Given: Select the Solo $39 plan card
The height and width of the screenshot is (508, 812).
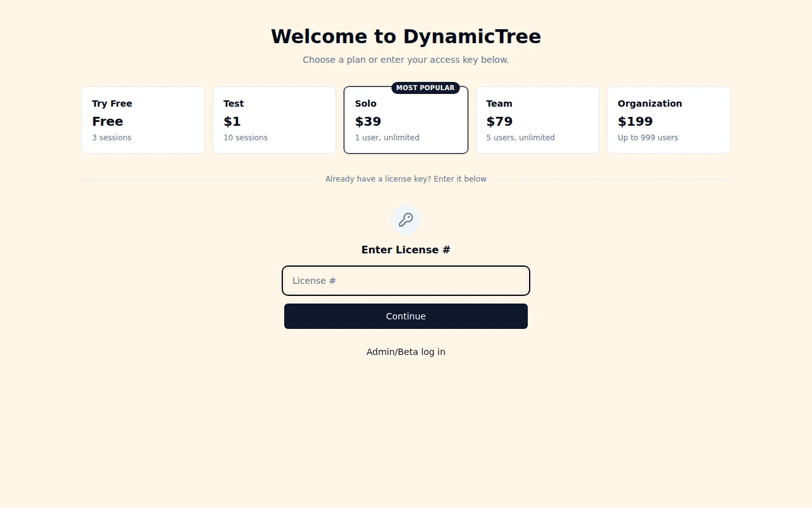Looking at the screenshot, I should [406, 120].
